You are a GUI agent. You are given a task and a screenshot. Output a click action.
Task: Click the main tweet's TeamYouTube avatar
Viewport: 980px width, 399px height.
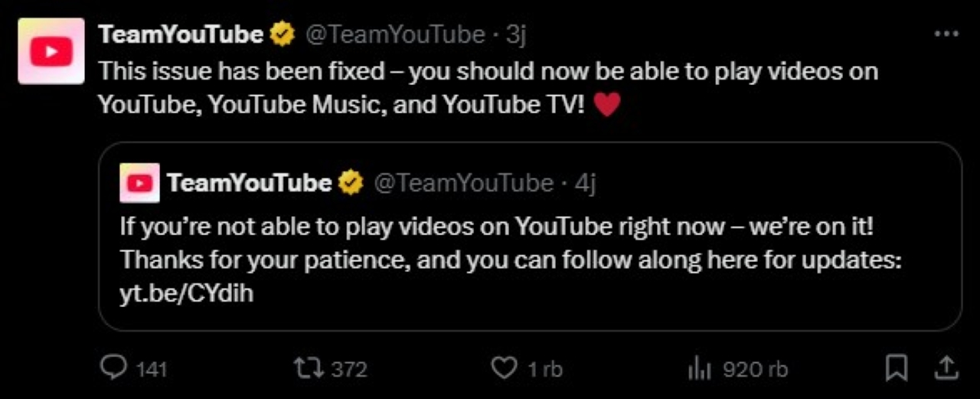[x=51, y=51]
